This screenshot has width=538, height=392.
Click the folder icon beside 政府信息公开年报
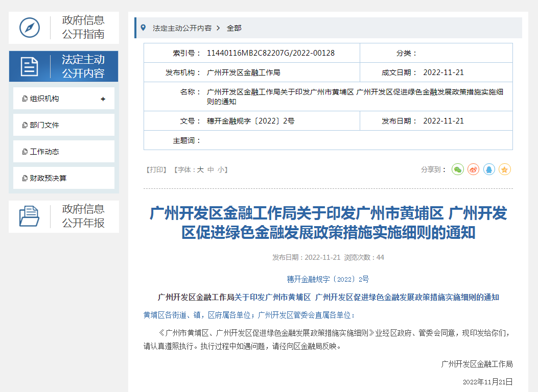30,216
